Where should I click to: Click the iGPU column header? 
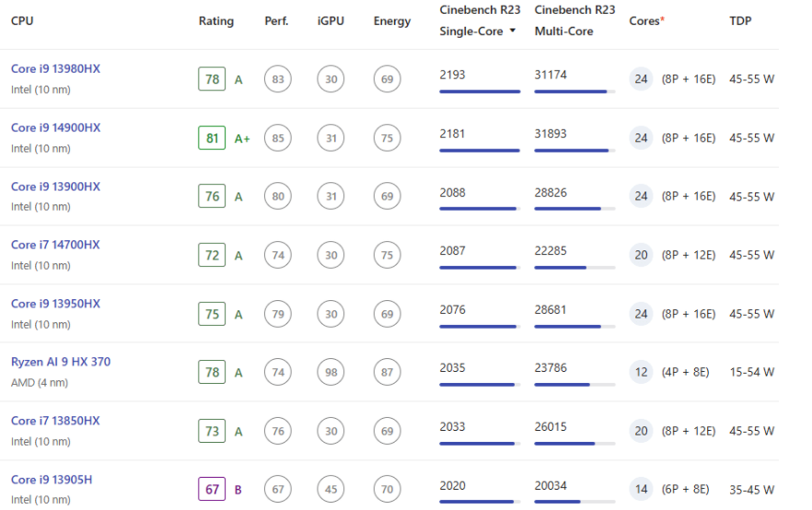pos(331,21)
